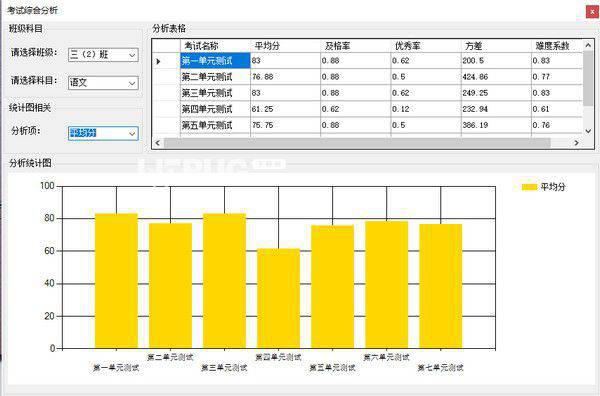
Task: Click the 第二单元测试 chart bar
Action: pyautogui.click(x=170, y=286)
